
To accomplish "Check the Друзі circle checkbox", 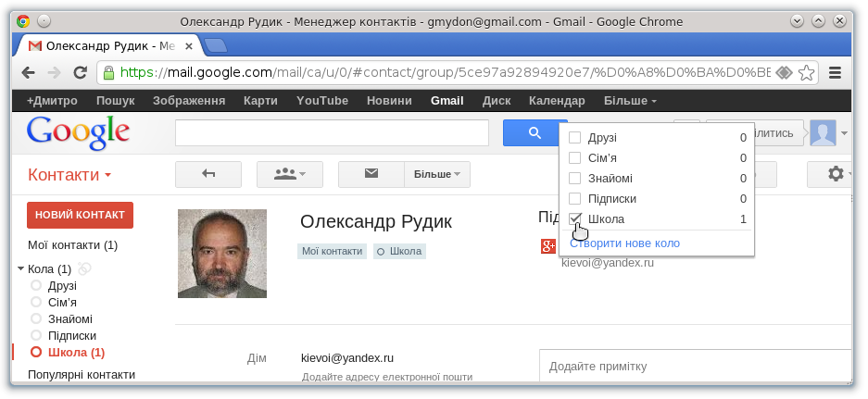I will [x=575, y=138].
